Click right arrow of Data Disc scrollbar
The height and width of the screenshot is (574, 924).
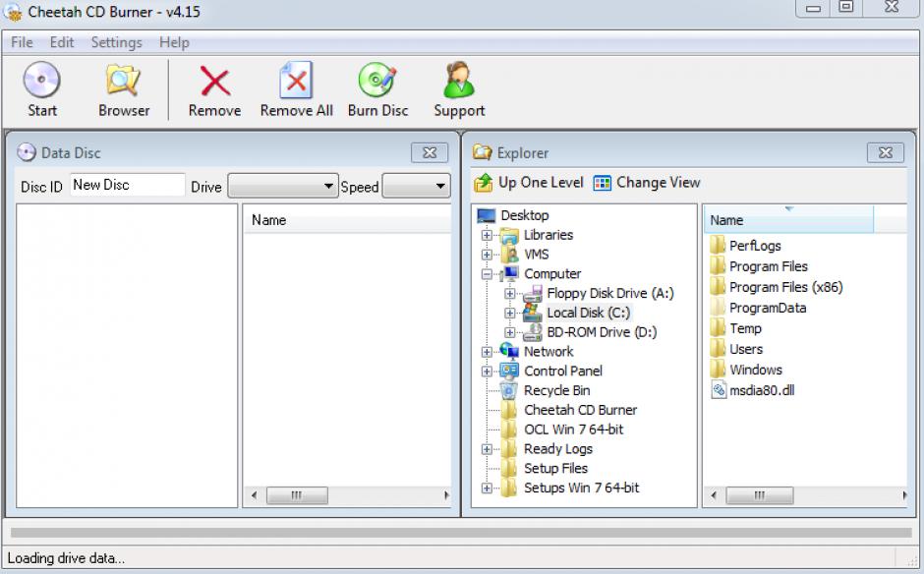[446, 495]
